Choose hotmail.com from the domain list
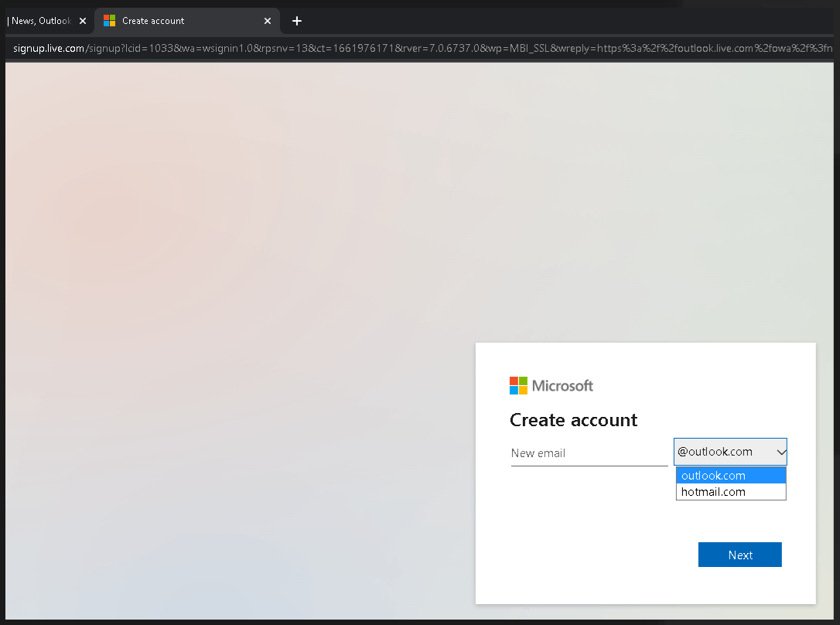840x625 pixels. click(731, 492)
